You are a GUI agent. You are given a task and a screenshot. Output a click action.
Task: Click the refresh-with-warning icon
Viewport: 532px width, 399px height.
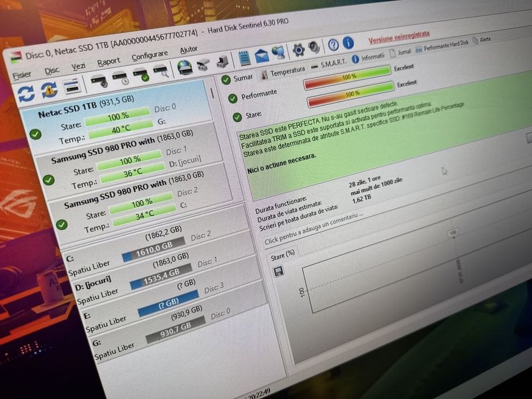[50, 89]
